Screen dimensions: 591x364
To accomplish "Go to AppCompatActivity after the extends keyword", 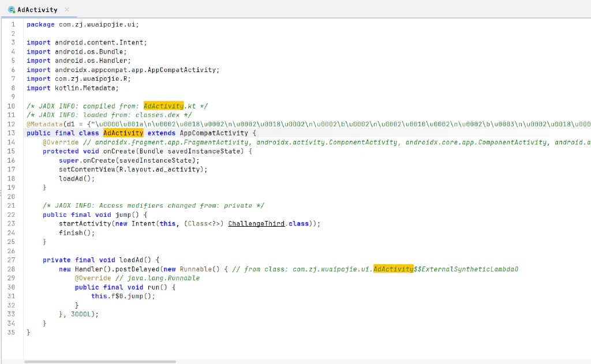I will point(214,133).
